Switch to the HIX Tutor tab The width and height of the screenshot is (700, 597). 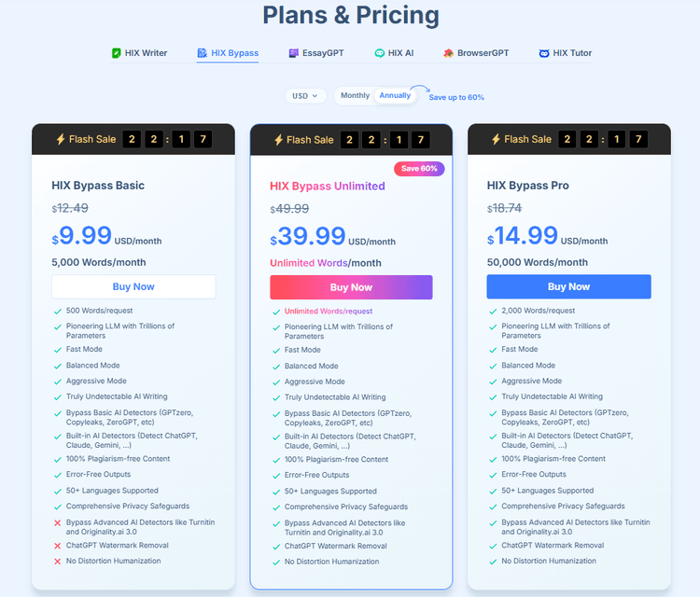[x=572, y=53]
